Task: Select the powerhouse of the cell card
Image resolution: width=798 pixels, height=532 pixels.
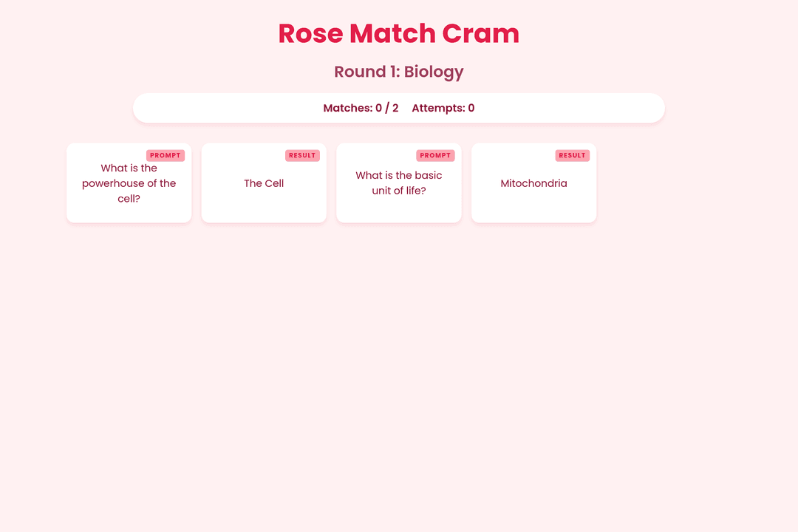Action: click(129, 183)
